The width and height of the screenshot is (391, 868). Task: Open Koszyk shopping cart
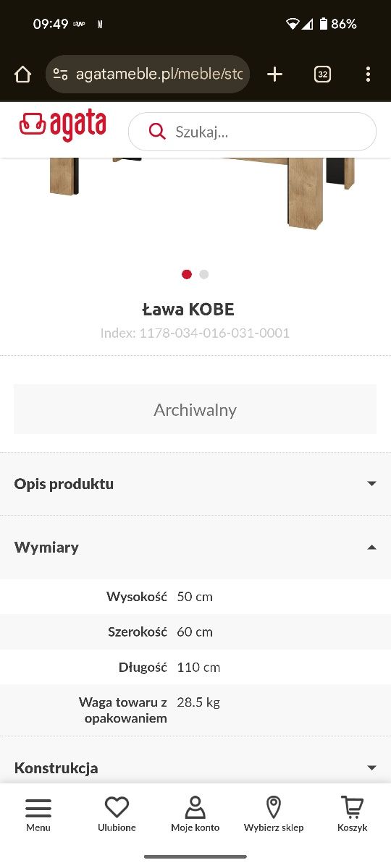(x=352, y=814)
